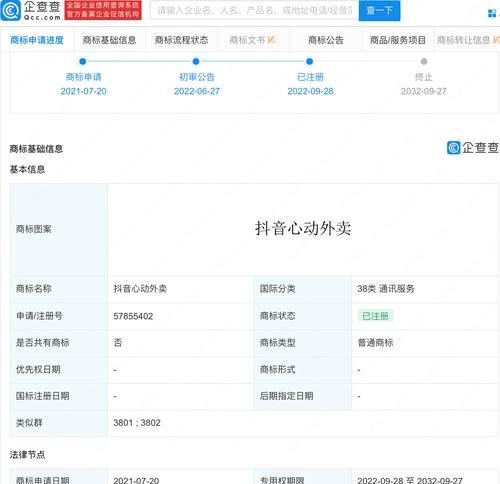Image resolution: width=500 pixels, height=484 pixels.
Task: Click the date 2021-07-20 under 商标申请
Action: pyautogui.click(x=83, y=91)
